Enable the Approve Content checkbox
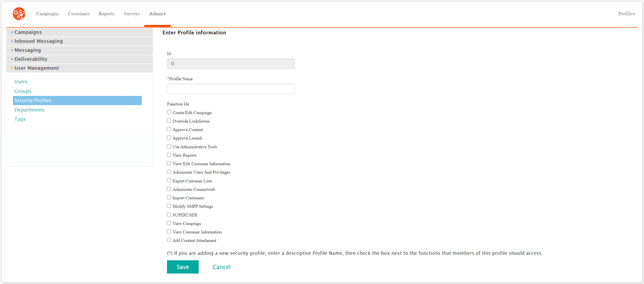 pyautogui.click(x=169, y=129)
